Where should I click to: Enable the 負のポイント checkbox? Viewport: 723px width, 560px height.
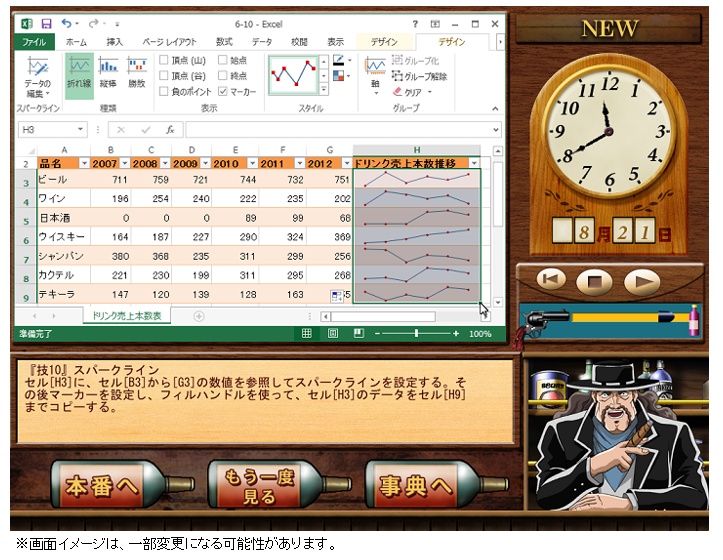164,91
